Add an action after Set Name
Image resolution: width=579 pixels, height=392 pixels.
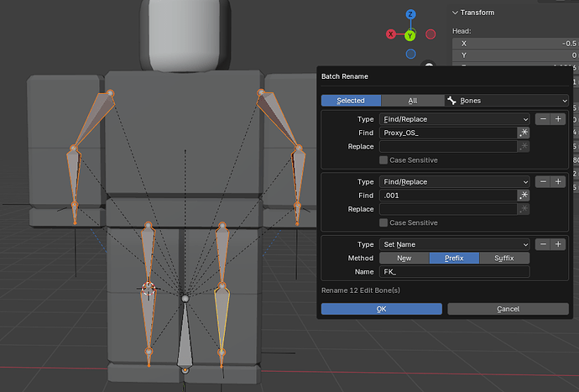558,244
